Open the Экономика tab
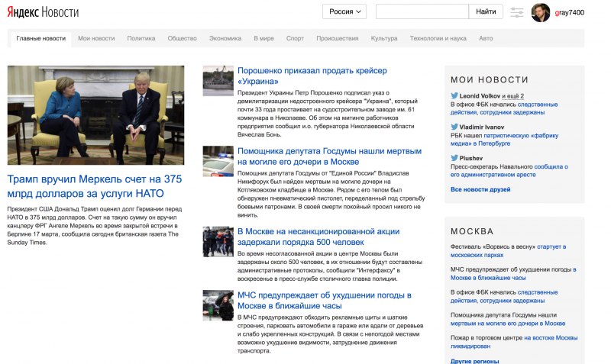 [x=225, y=39]
